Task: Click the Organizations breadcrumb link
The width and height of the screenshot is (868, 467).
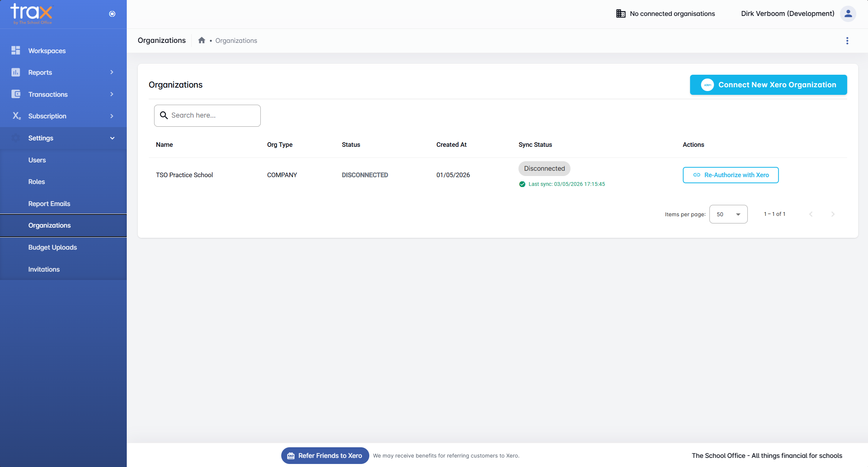Action: coord(236,41)
